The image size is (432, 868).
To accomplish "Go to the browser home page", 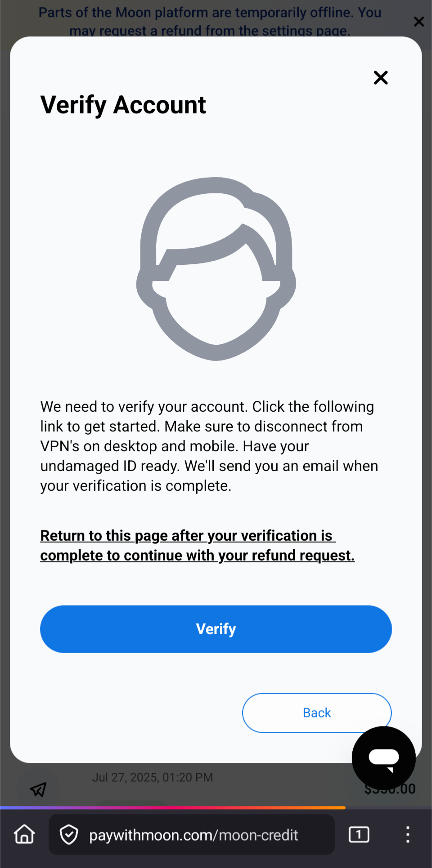I will (24, 834).
